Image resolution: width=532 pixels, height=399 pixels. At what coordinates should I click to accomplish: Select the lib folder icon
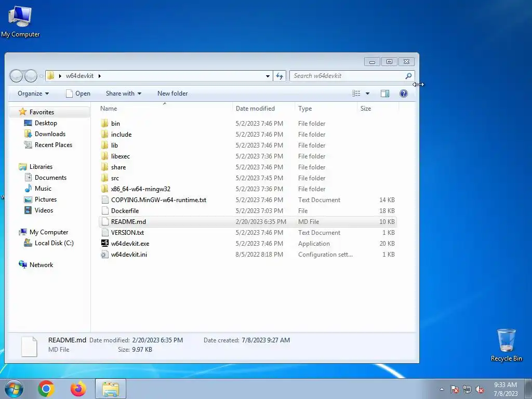105,145
